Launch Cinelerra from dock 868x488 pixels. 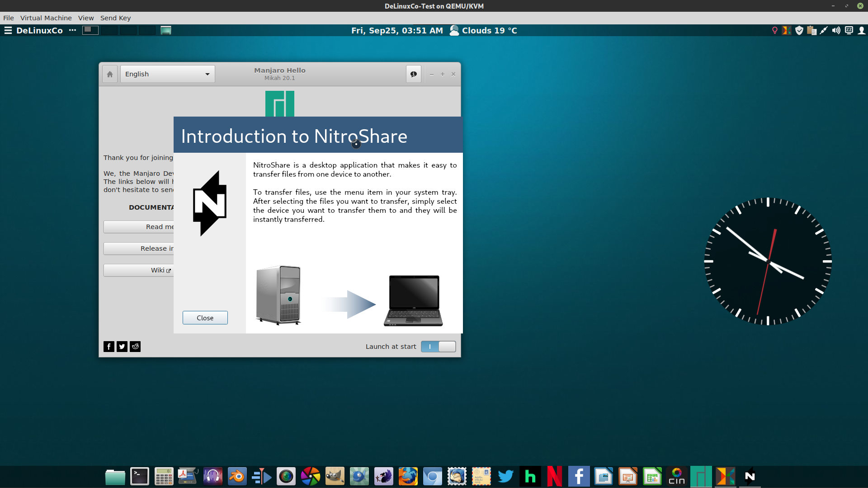[677, 476]
